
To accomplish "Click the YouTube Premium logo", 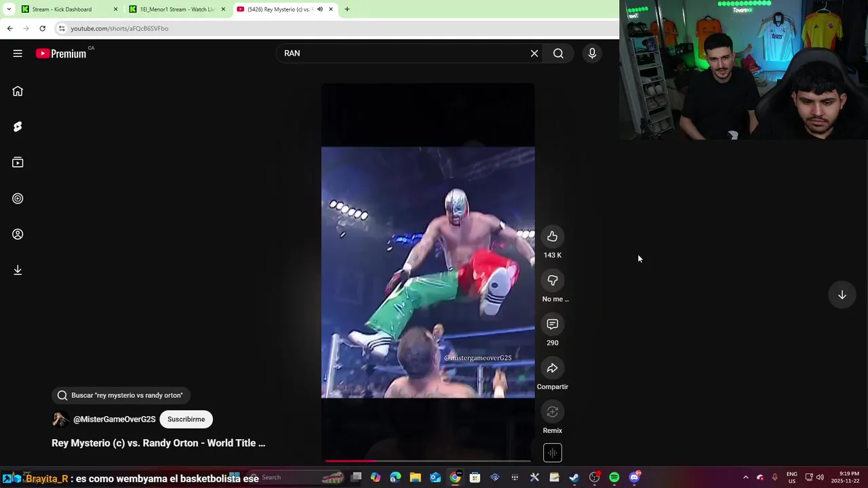I will coord(62,54).
